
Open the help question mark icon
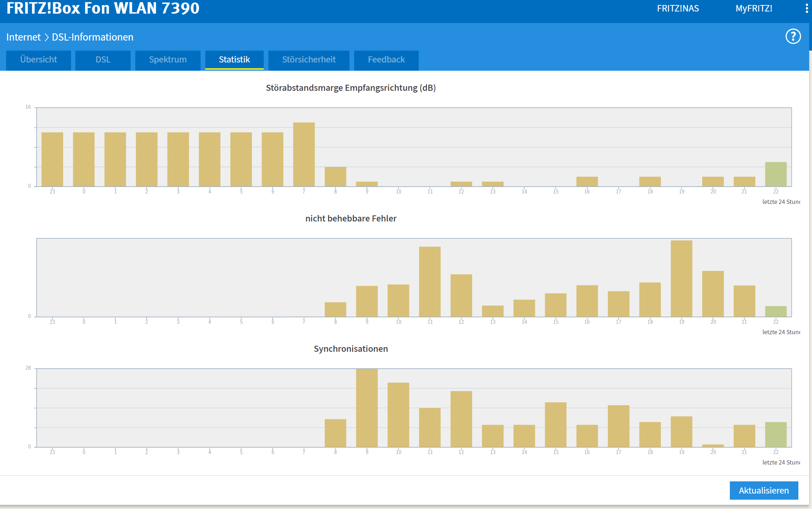[793, 37]
